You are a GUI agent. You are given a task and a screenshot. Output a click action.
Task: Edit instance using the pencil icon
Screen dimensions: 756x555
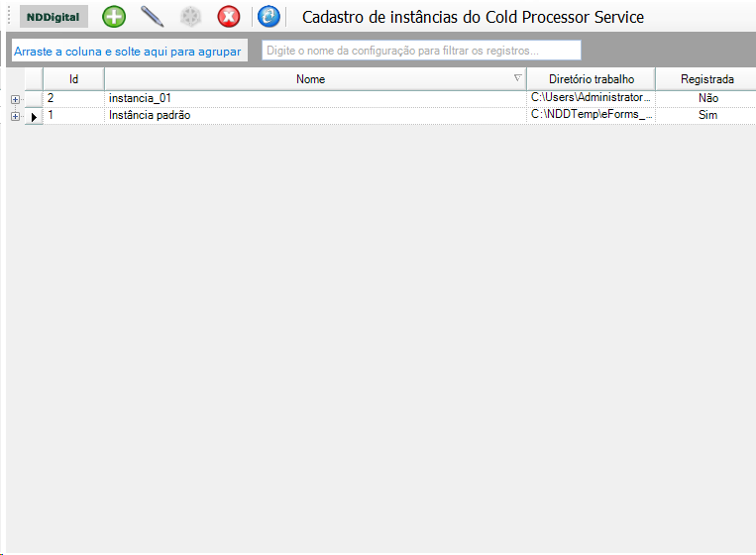[152, 17]
